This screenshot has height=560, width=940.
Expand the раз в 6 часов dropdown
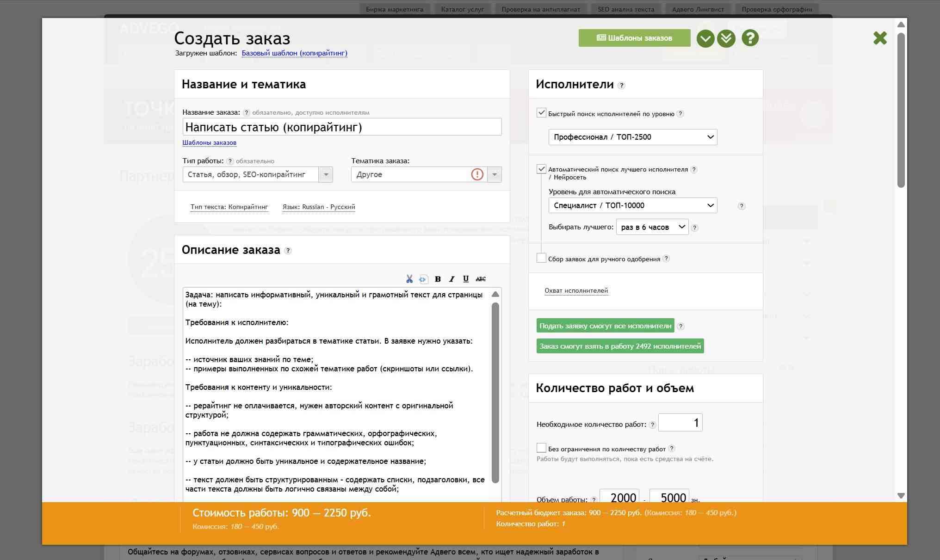(652, 227)
